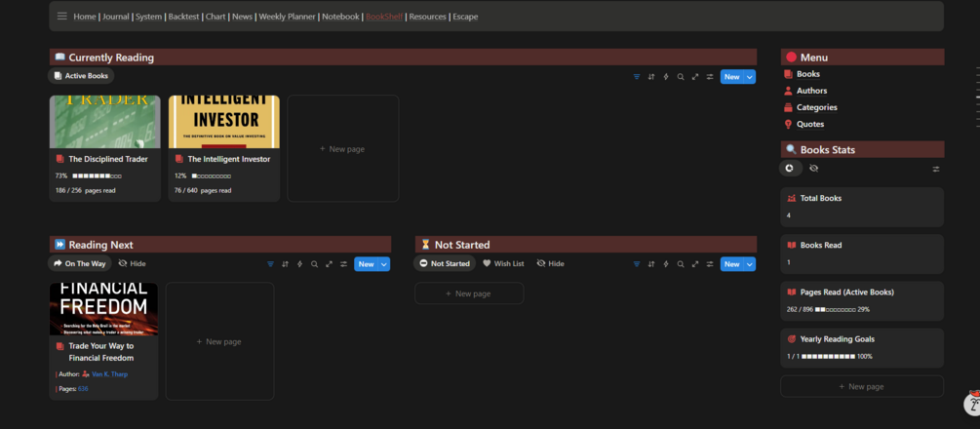The image size is (980, 429).
Task: Open automations lightning icon in Reading Next
Action: pos(299,264)
